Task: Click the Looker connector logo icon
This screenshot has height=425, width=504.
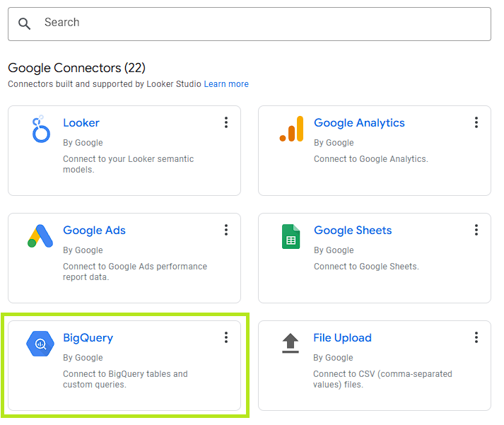Action: [x=41, y=129]
